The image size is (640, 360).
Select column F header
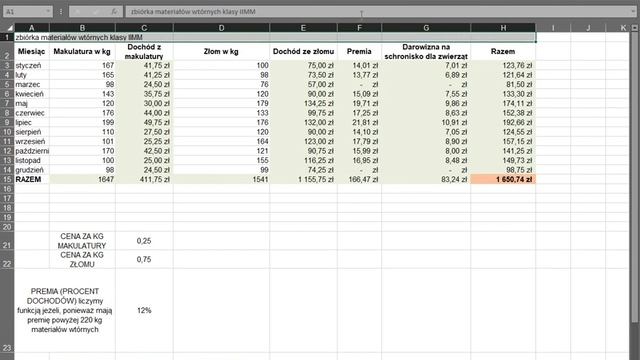(x=359, y=28)
